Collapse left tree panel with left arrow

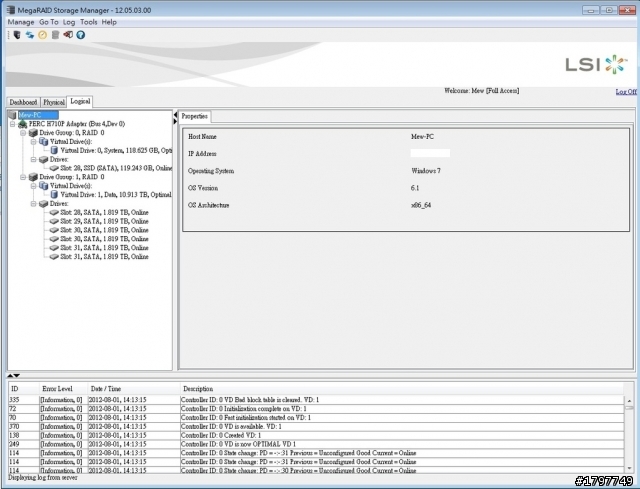click(x=176, y=115)
